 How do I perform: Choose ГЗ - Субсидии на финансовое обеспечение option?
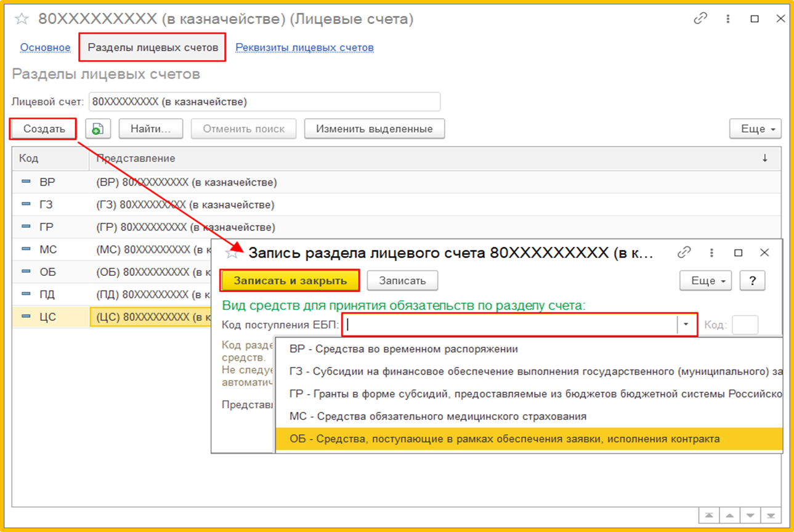(x=529, y=371)
